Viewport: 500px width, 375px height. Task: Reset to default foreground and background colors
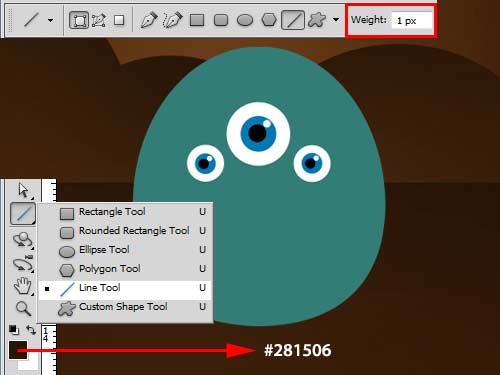pyautogui.click(x=14, y=330)
